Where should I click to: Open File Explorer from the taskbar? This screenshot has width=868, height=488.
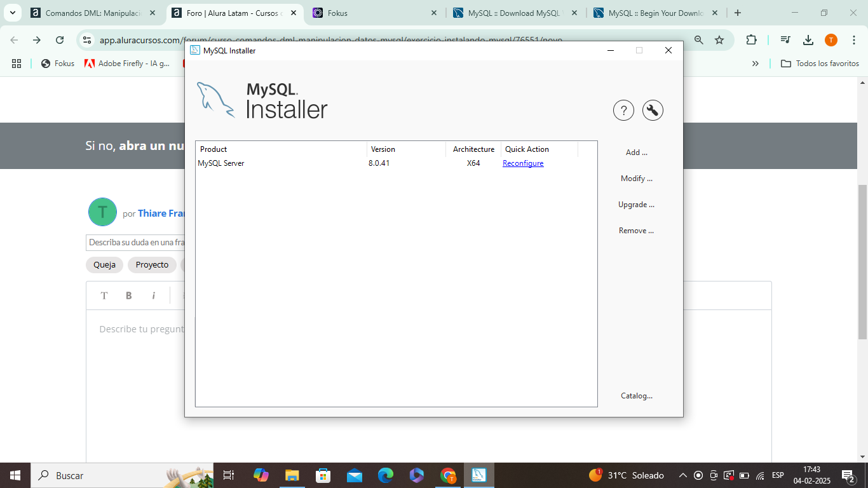click(x=292, y=475)
